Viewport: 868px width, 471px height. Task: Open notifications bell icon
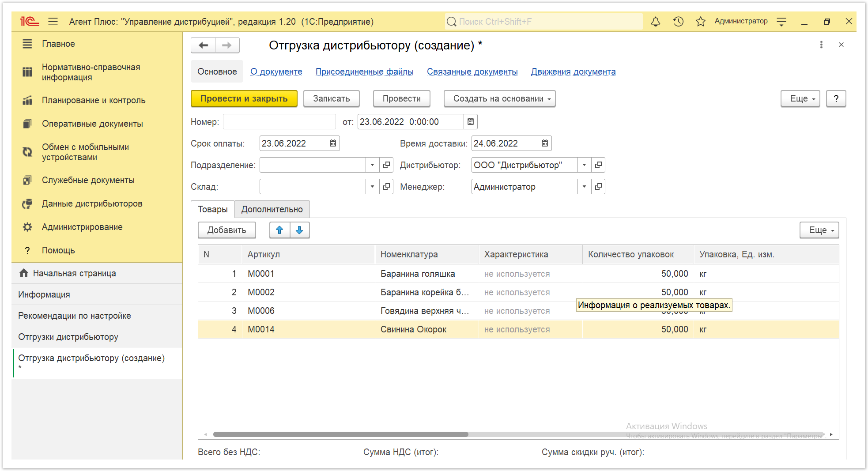pos(656,21)
